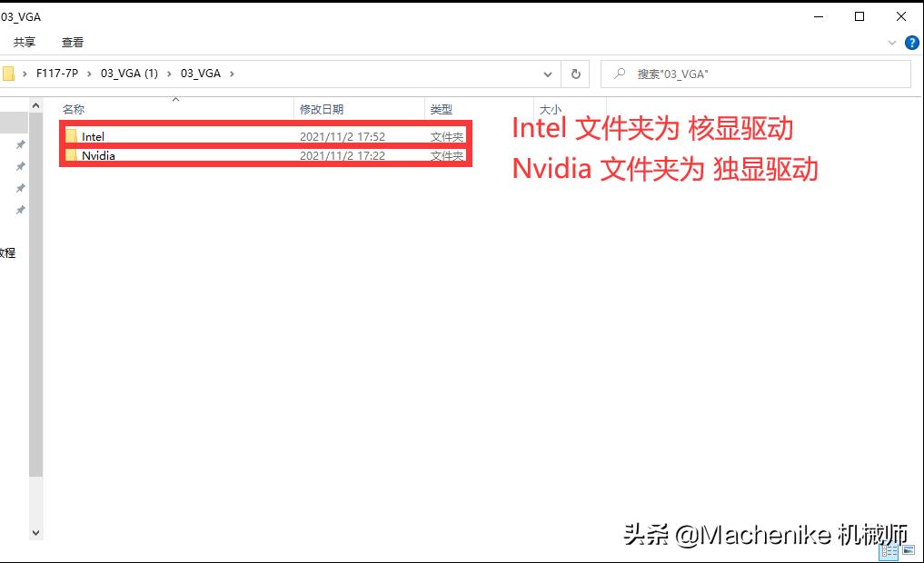
Task: Expand the ribbon with the chevron near the help icon
Action: tap(891, 43)
